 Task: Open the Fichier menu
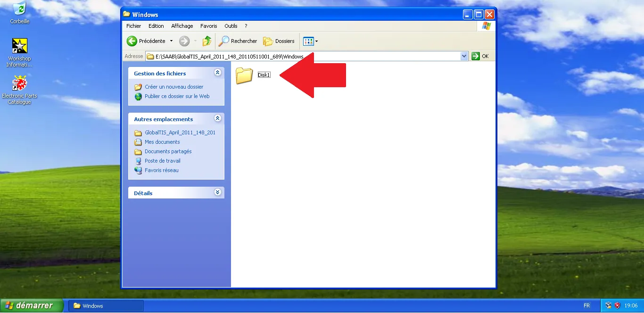[x=133, y=26]
